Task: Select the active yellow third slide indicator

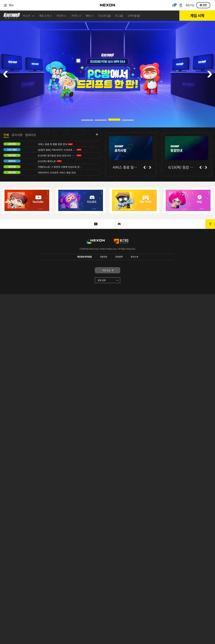Action: pos(114,120)
